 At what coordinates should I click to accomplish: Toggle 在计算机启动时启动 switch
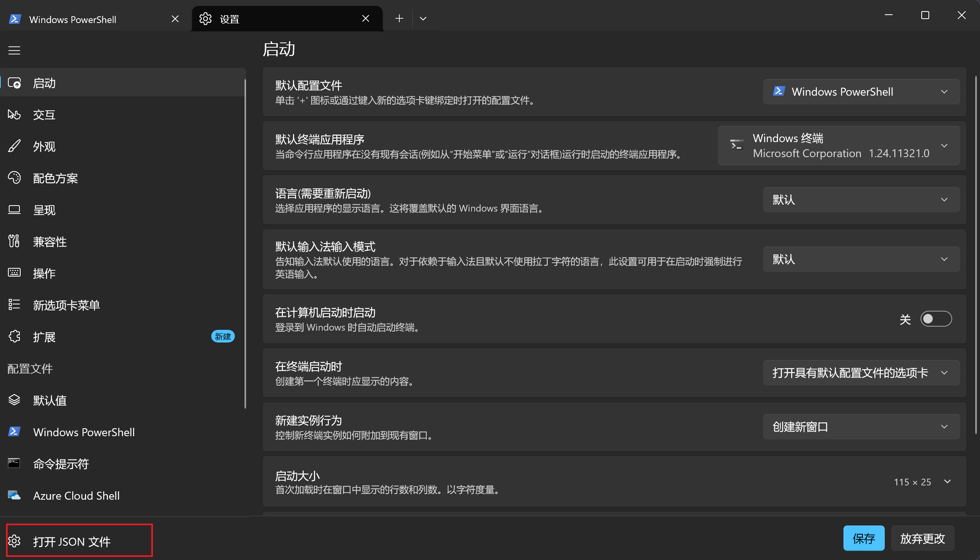pyautogui.click(x=936, y=319)
